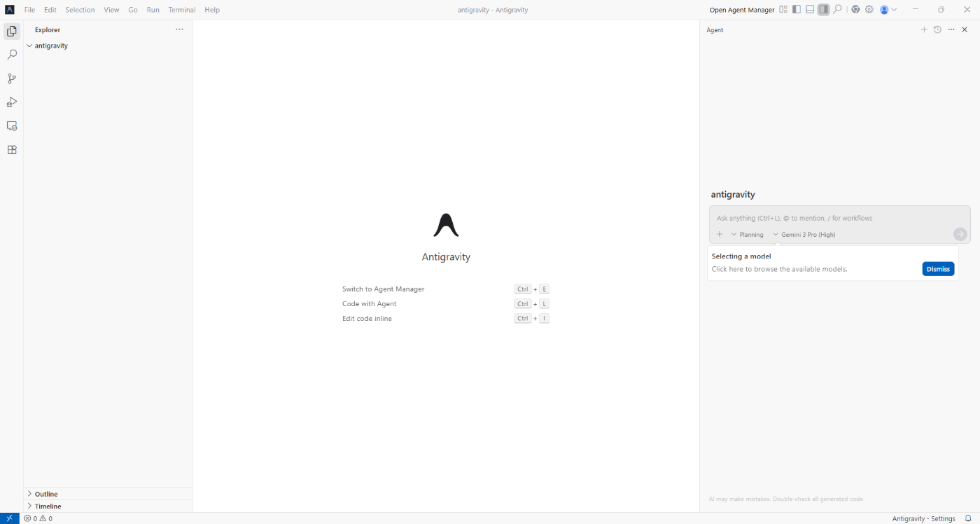
Task: Open the Extensions view
Action: coord(12,150)
